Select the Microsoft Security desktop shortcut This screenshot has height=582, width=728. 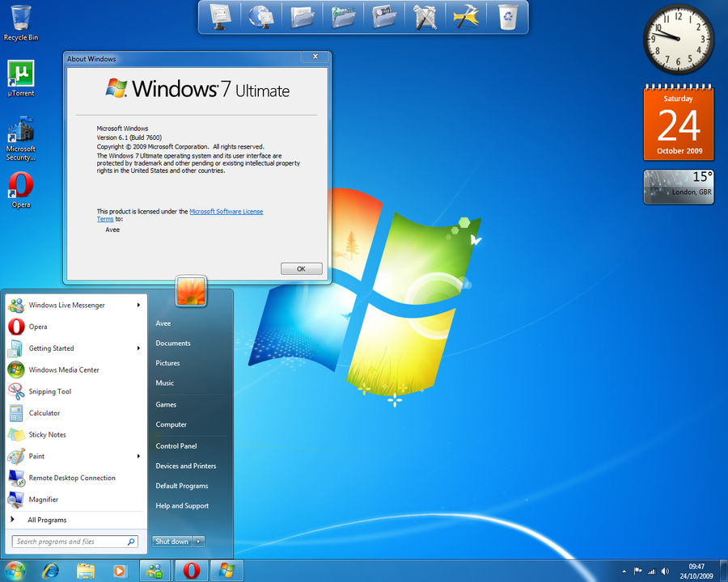pos(21,139)
